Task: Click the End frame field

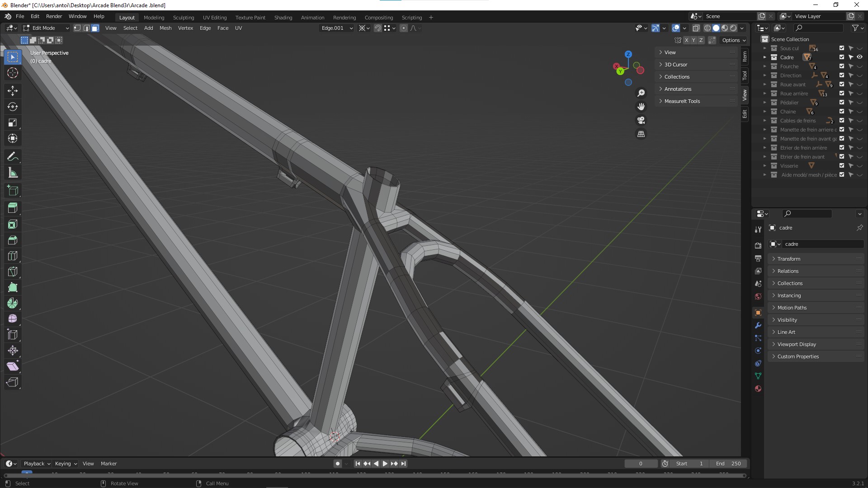Action: click(x=728, y=464)
